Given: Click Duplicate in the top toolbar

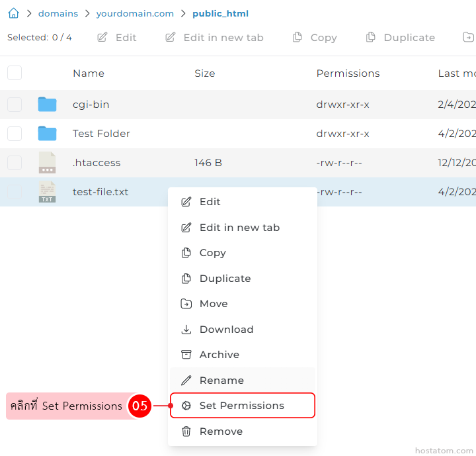Looking at the screenshot, I should (x=401, y=38).
